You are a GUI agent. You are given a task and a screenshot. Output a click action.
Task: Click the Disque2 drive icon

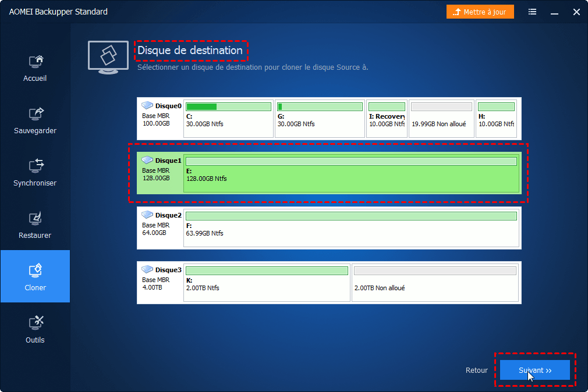point(147,215)
